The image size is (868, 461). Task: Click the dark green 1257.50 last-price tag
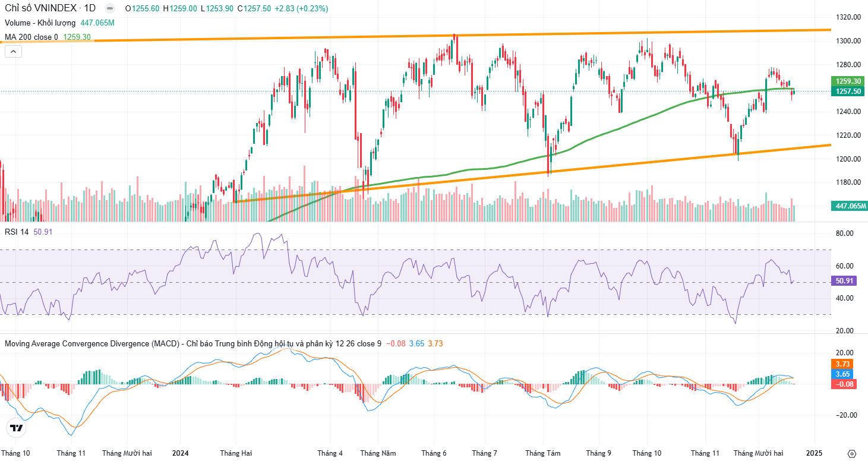pos(849,91)
